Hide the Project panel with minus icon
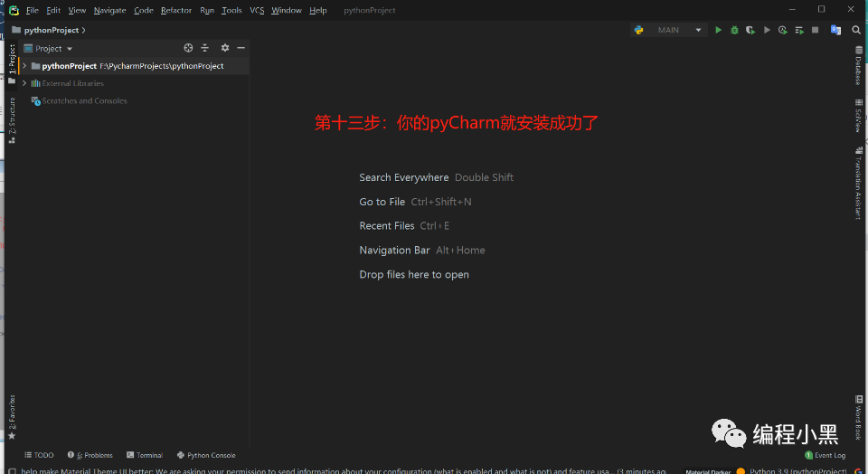Viewport: 868px width, 474px height. 241,48
